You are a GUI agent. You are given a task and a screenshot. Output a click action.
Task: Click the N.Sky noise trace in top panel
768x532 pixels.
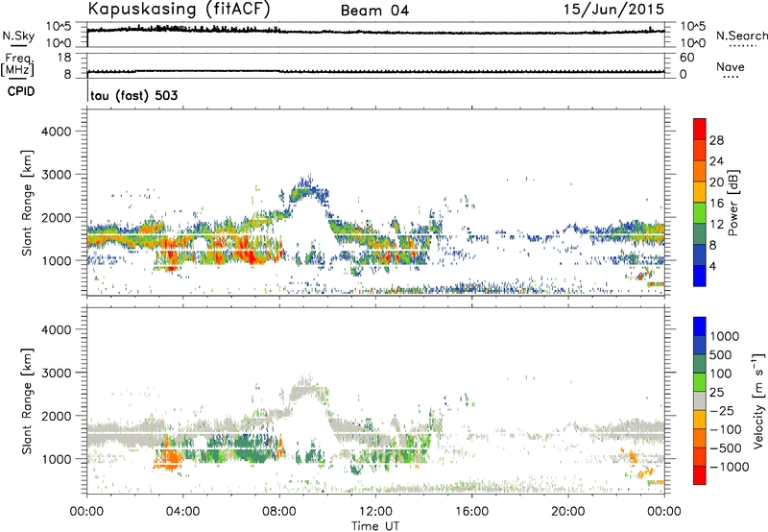click(375, 32)
